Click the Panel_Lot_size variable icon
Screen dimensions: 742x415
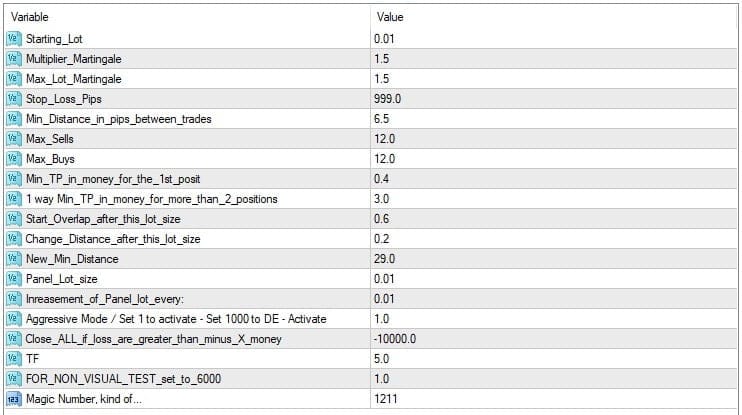tap(15, 279)
